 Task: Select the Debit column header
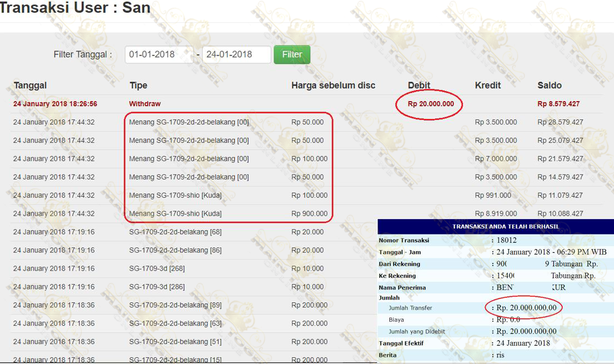pyautogui.click(x=419, y=86)
